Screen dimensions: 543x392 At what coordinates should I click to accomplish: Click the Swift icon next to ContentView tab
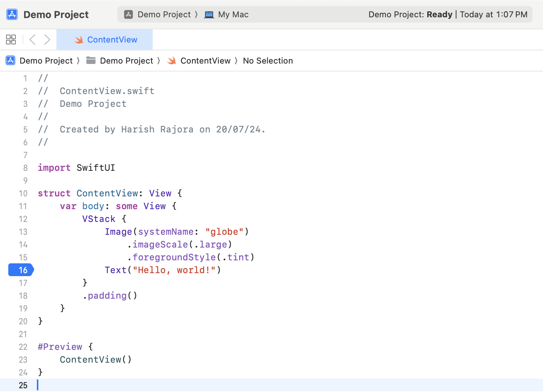point(78,40)
